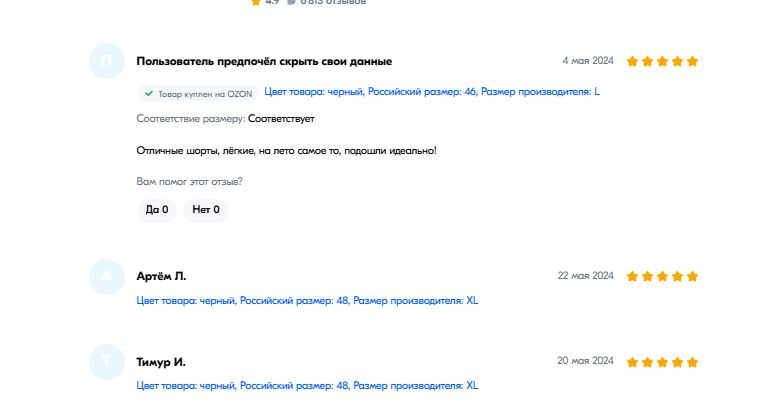The image size is (778, 413).
Task: Open the color and size link in the first review
Action: tap(432, 92)
